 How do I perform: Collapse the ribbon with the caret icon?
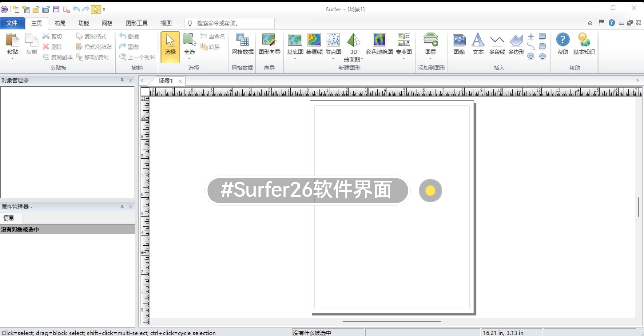coord(590,23)
